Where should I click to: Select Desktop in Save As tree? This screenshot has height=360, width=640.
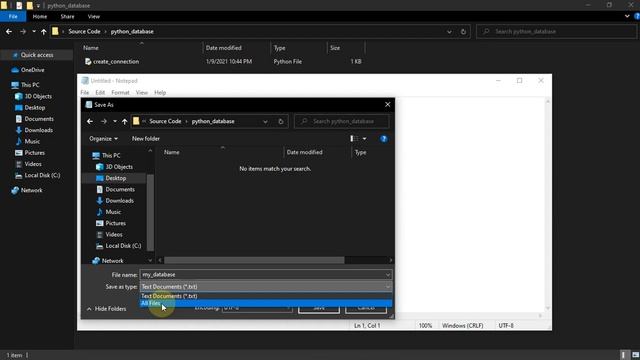(111, 178)
